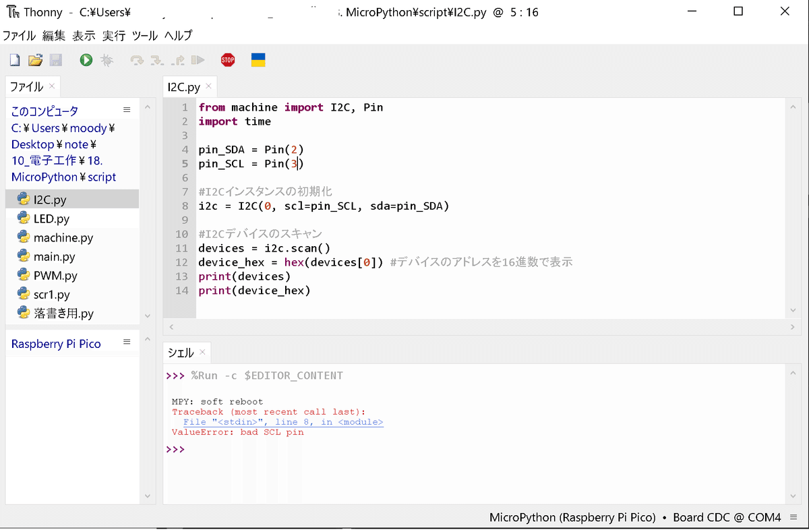Create a new file using the new-file icon
This screenshot has height=532, width=809.
click(x=14, y=59)
